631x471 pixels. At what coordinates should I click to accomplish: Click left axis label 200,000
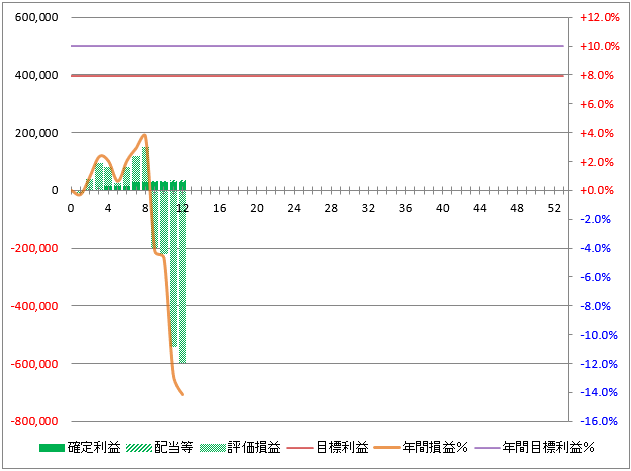click(36, 133)
